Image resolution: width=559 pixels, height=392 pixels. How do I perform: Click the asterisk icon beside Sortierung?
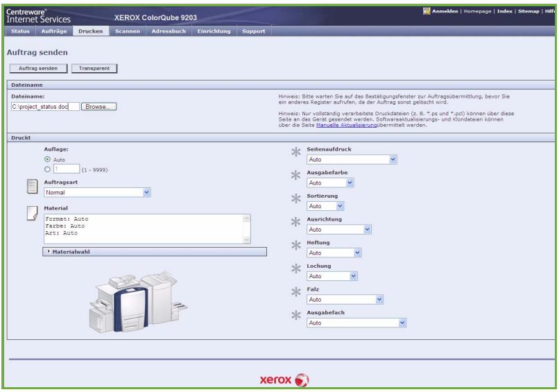click(x=296, y=198)
